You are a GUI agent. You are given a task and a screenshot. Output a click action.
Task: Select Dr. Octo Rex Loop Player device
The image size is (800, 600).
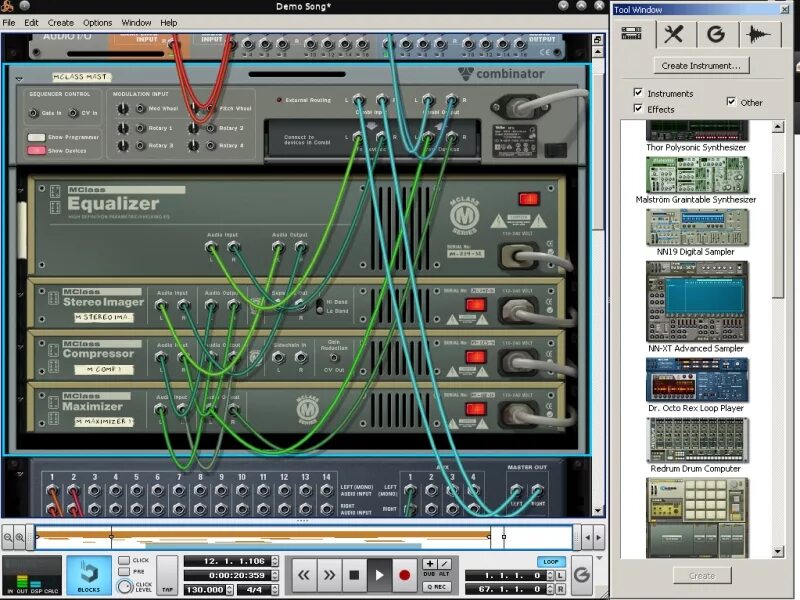[x=696, y=385]
